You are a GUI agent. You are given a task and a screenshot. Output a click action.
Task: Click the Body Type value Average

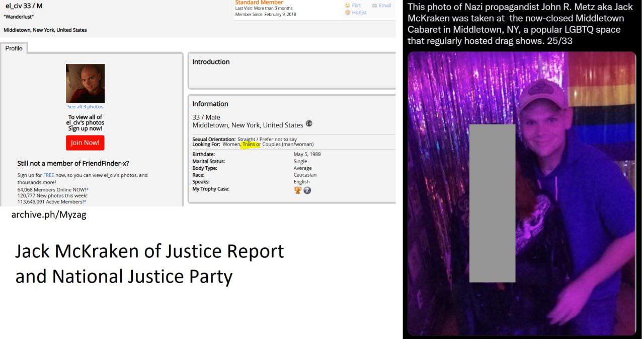tap(302, 168)
